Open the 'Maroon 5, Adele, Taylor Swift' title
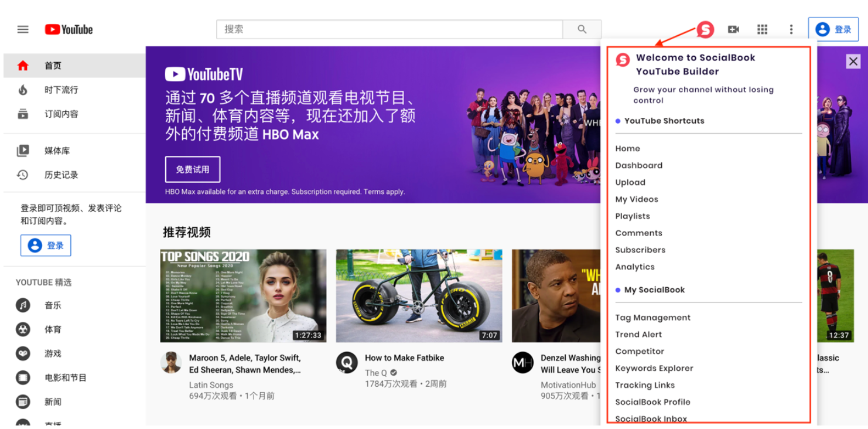The image size is (868, 429). [245, 364]
